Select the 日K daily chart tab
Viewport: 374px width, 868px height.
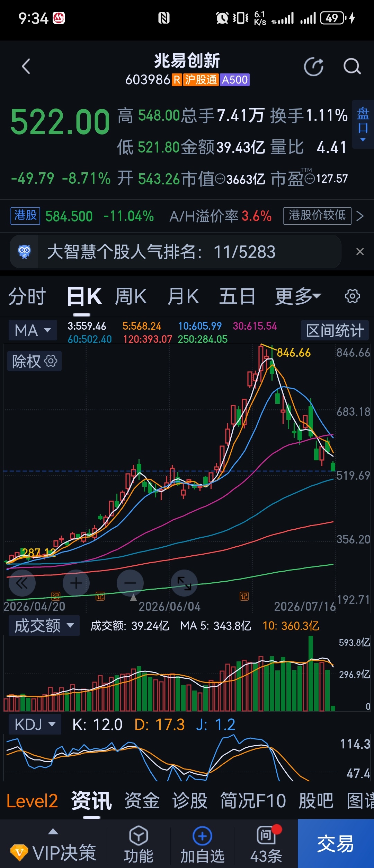(84, 296)
